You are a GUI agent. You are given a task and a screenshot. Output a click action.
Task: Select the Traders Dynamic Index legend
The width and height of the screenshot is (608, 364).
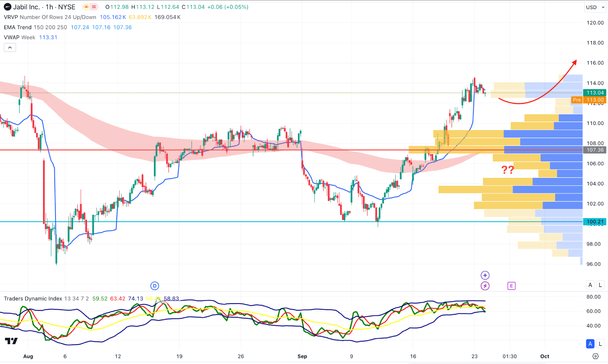(46, 299)
